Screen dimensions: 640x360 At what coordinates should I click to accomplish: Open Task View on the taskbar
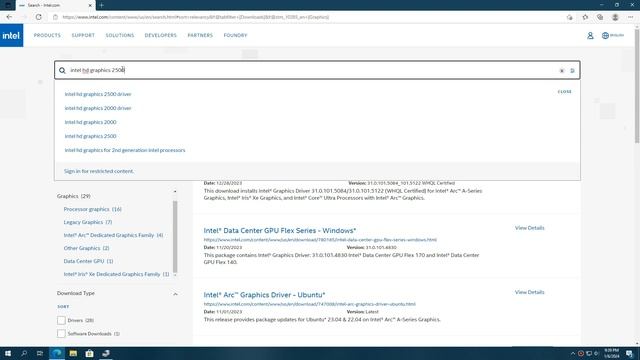tap(40, 353)
